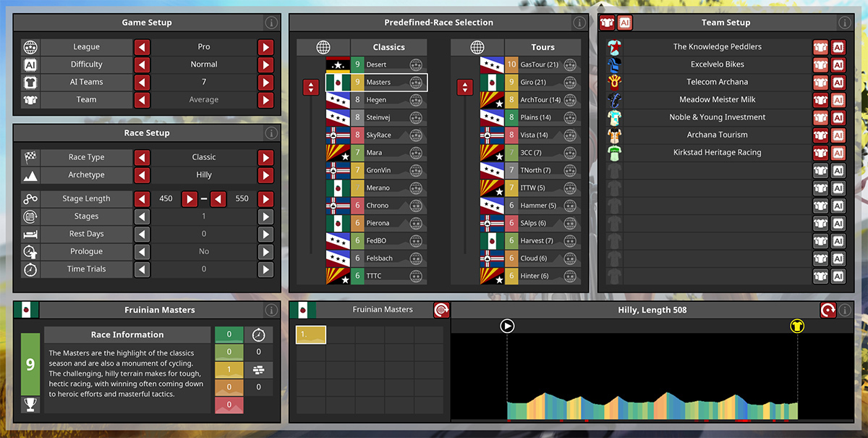Viewport: 868px width, 438px height.
Task: Click the Team Setup info icon
Action: pos(843,22)
